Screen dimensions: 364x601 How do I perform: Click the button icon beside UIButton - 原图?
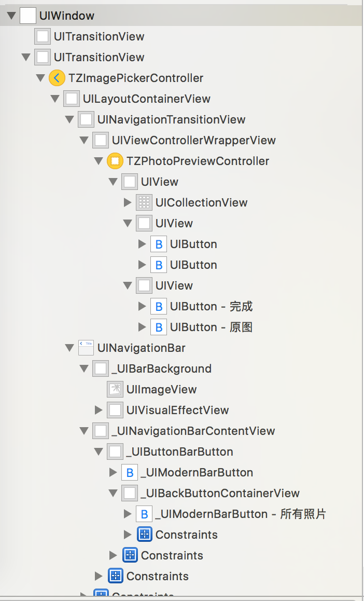point(158,327)
